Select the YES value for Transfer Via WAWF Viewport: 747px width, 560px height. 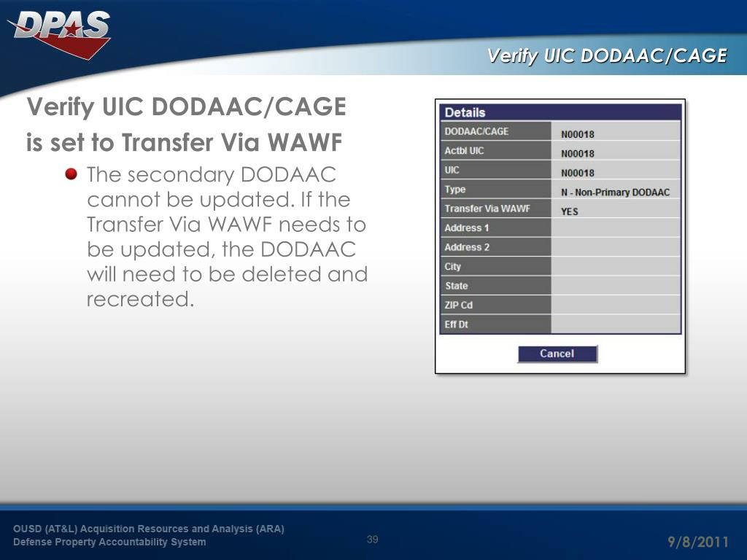tap(569, 211)
